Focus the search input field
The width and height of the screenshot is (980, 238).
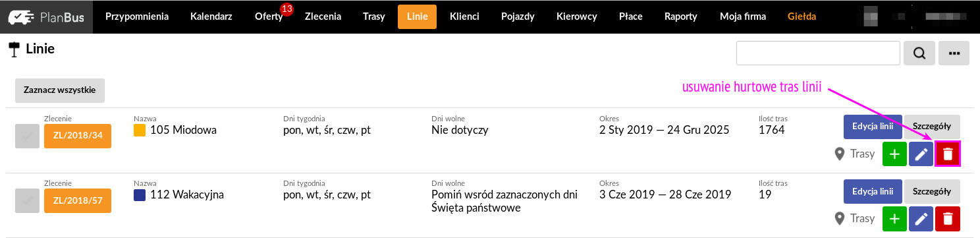pos(818,53)
